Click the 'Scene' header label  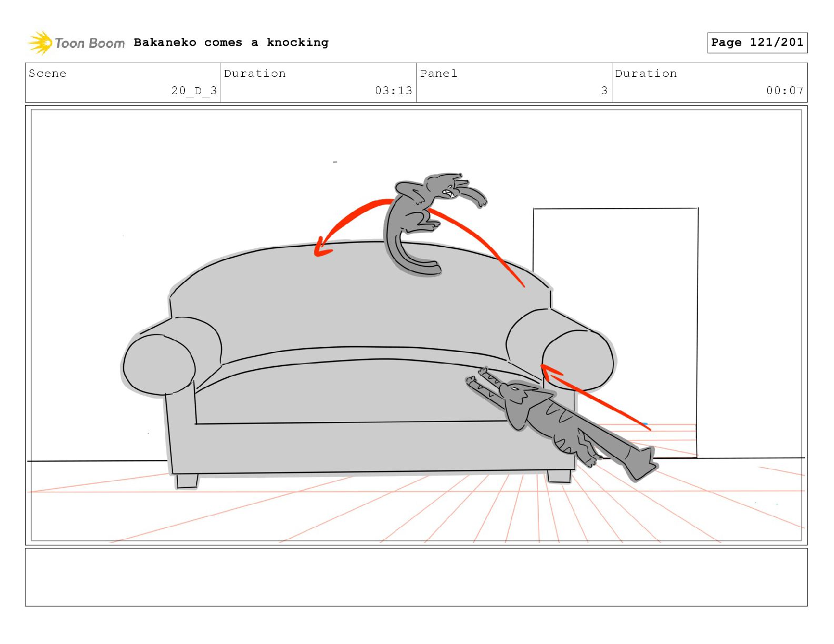47,74
